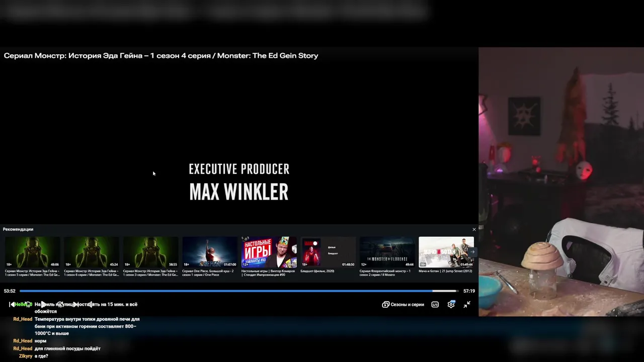Image resolution: width=644 pixels, height=362 pixels.
Task: Open the player settings gear
Action: 451,304
